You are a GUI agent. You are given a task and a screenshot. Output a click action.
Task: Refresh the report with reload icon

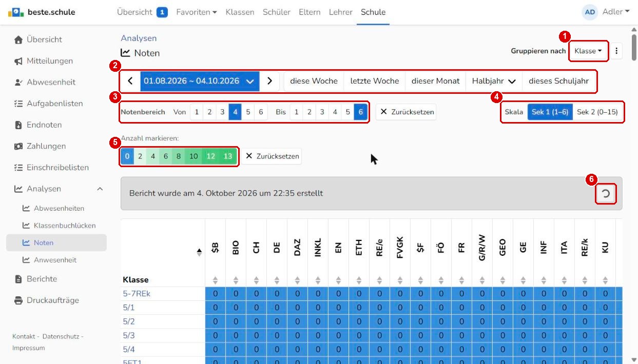(x=606, y=194)
